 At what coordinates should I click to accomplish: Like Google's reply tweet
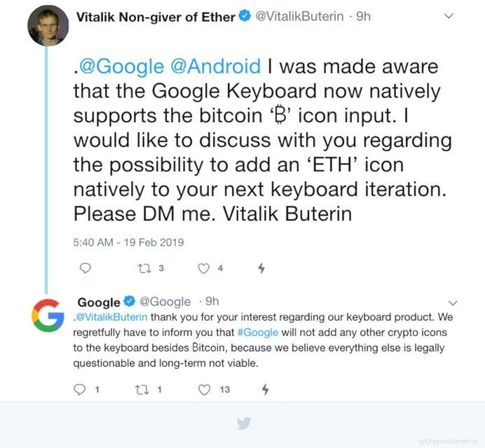pyautogui.click(x=205, y=390)
